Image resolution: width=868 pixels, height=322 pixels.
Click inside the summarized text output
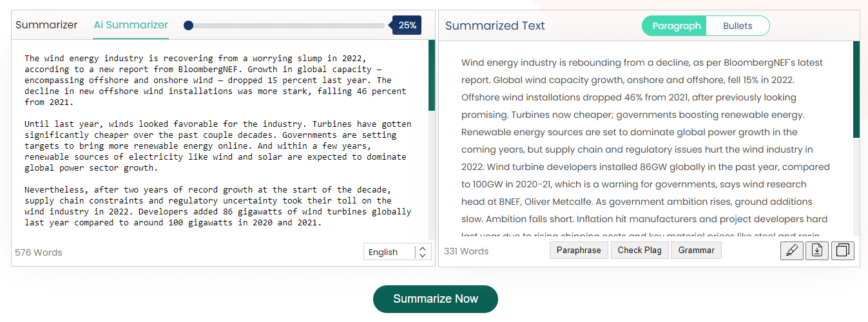[644, 142]
